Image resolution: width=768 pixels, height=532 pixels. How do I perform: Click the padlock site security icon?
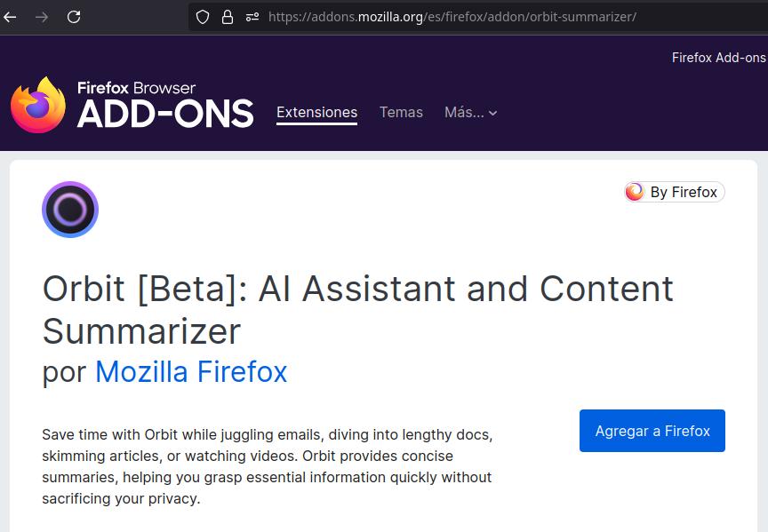(228, 17)
